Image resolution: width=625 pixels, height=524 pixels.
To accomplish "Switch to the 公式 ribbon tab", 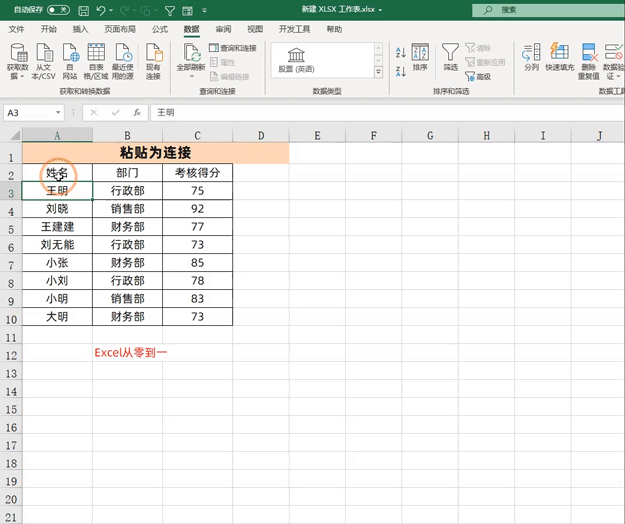I will (160, 29).
